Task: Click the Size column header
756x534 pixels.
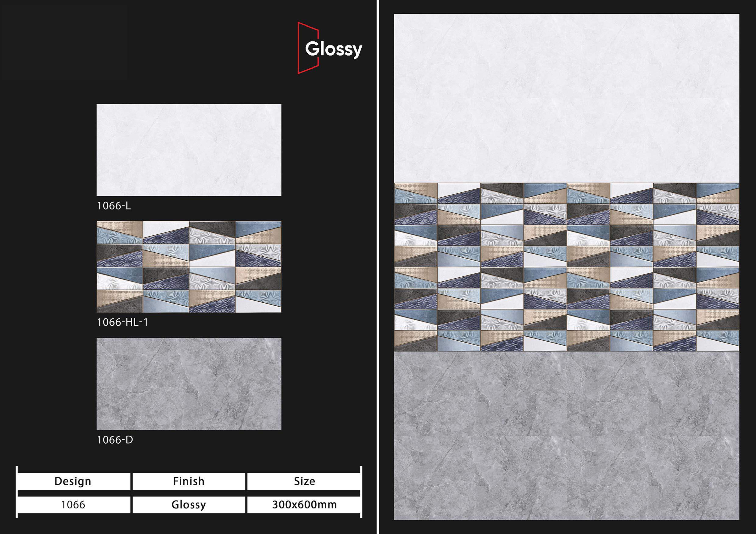Action: (x=304, y=481)
